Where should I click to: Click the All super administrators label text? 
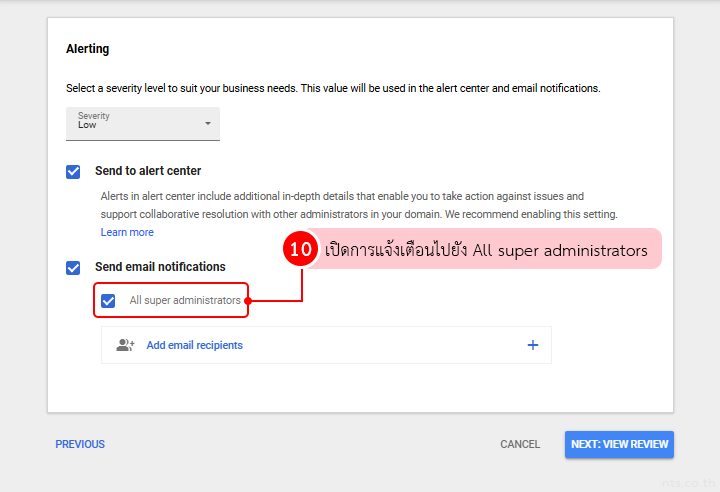click(x=185, y=300)
